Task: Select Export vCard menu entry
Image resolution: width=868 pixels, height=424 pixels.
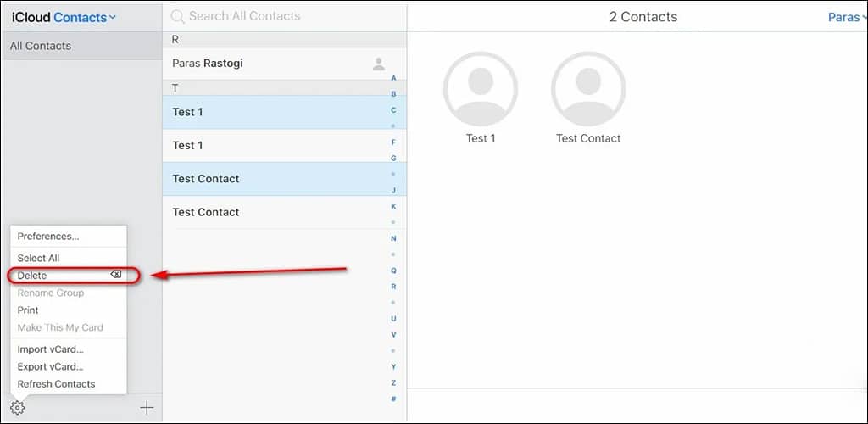Action: (50, 367)
